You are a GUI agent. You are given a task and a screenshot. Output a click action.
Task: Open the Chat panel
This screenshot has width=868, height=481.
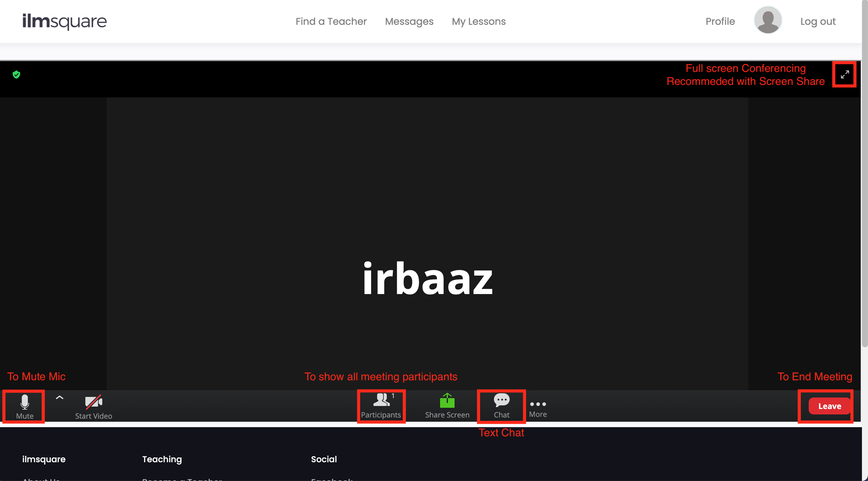[x=501, y=406]
